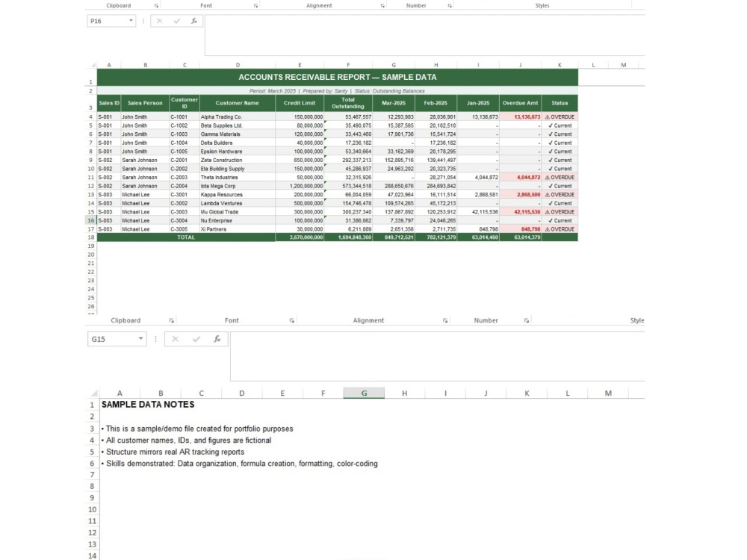Click the Cancel X beside the P16 name box
The height and width of the screenshot is (560, 747).
point(160,21)
